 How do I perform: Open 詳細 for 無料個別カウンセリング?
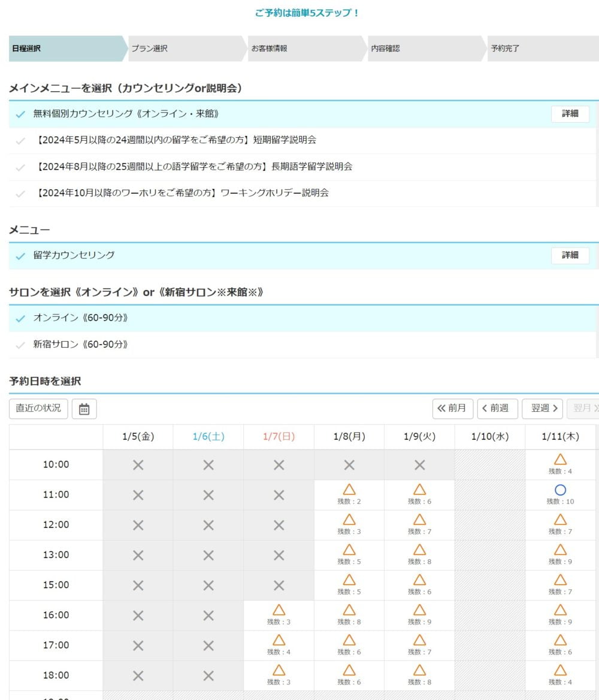click(570, 113)
